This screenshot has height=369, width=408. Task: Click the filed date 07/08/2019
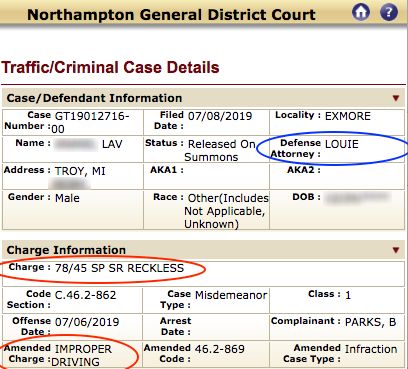pyautogui.click(x=220, y=116)
